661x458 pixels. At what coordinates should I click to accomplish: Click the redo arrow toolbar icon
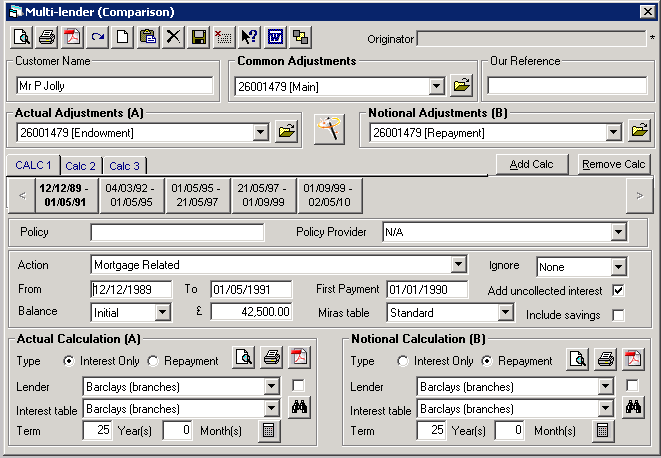click(97, 37)
